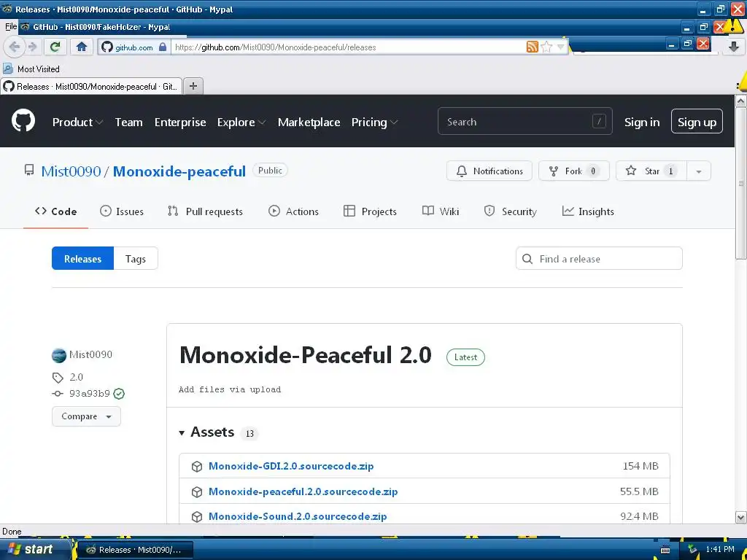
Task: Click the Mist0090 avatar image
Action: click(x=58, y=355)
